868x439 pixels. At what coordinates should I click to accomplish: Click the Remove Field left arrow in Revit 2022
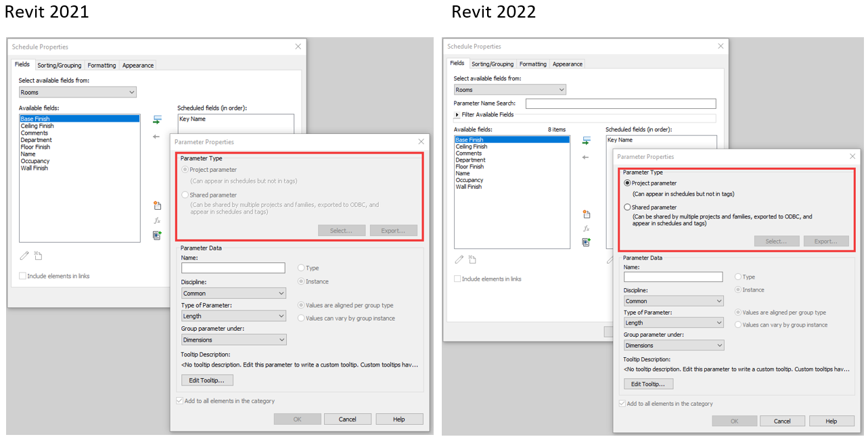(x=586, y=157)
